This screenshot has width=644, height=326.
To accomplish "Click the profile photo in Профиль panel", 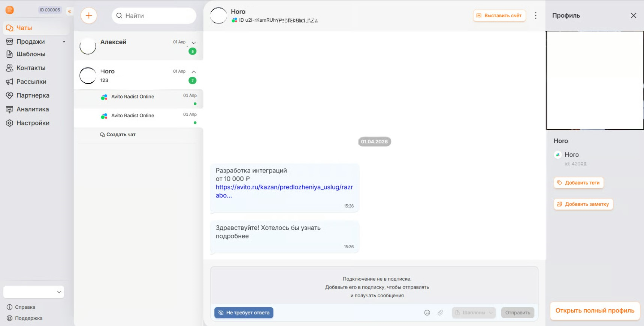I will pos(595,80).
